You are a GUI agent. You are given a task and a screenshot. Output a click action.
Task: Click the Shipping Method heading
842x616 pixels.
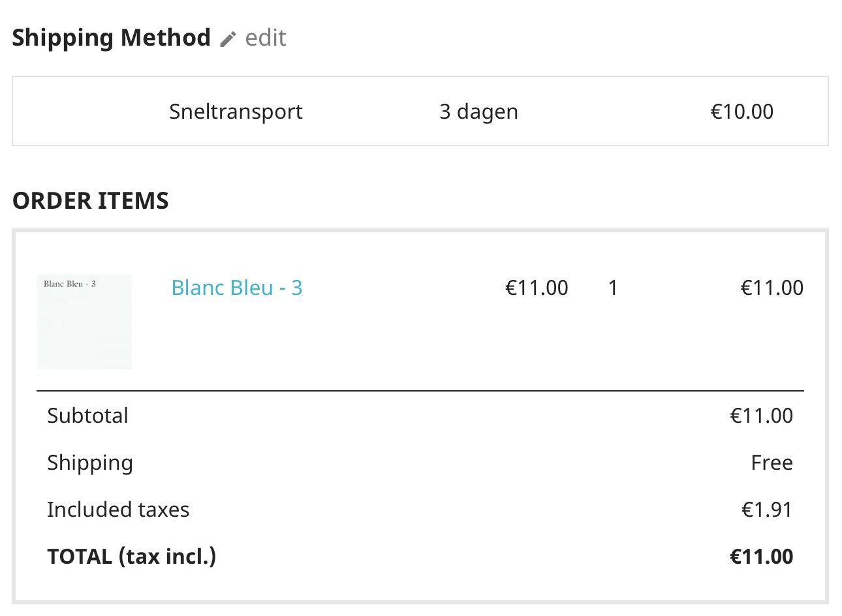pos(111,38)
